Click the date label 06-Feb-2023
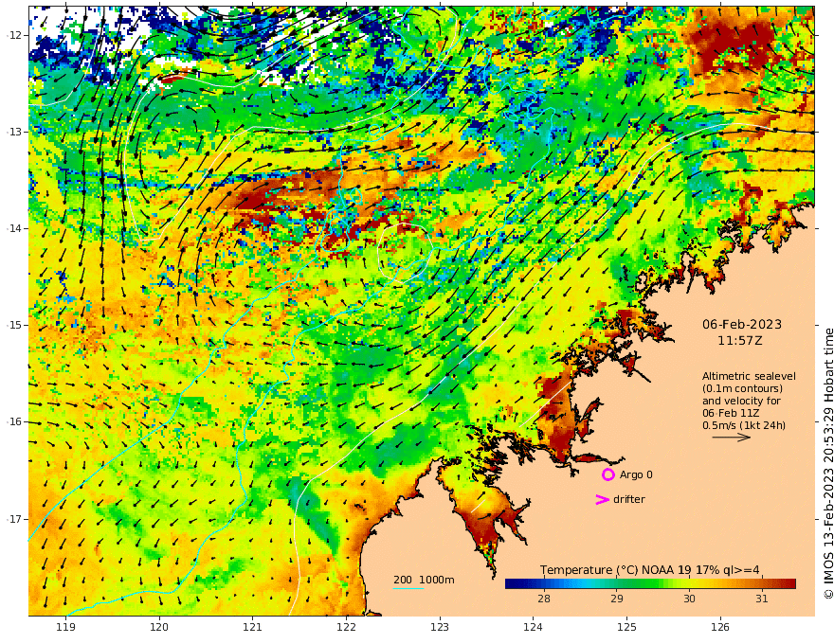 (742, 324)
